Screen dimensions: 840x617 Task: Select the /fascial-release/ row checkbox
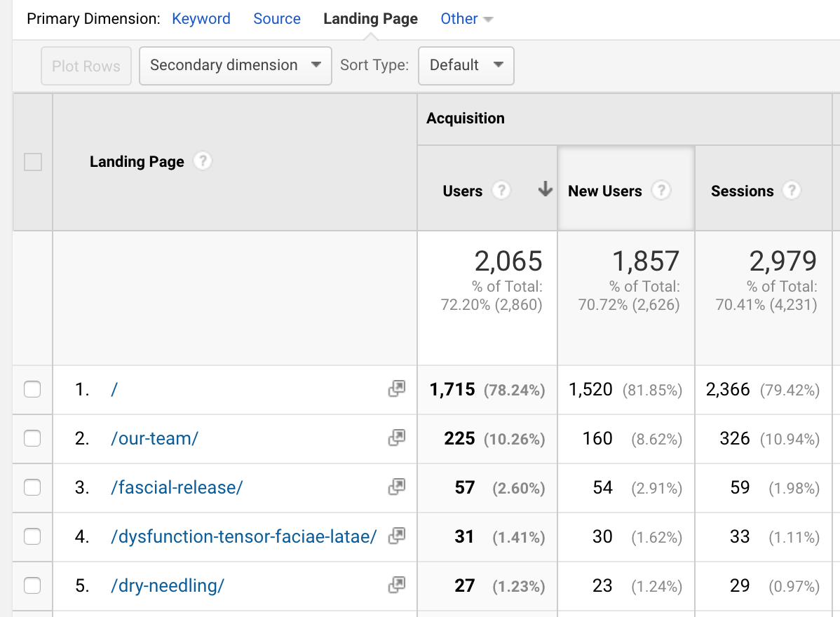tap(32, 487)
